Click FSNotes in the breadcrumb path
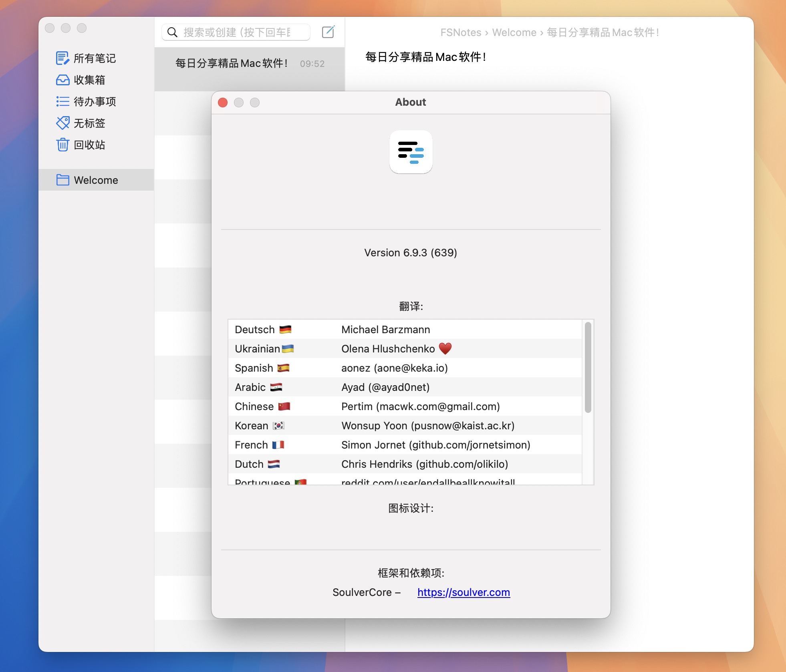 pyautogui.click(x=461, y=32)
